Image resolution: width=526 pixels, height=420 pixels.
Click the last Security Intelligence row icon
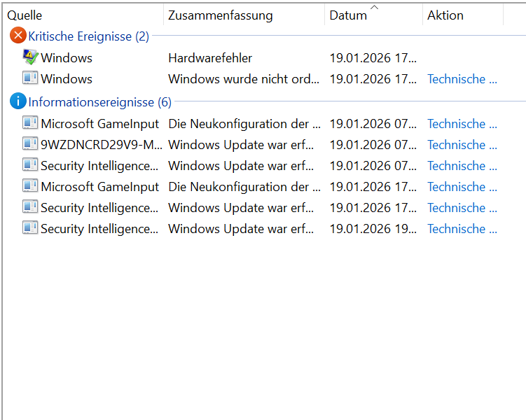tap(30, 228)
